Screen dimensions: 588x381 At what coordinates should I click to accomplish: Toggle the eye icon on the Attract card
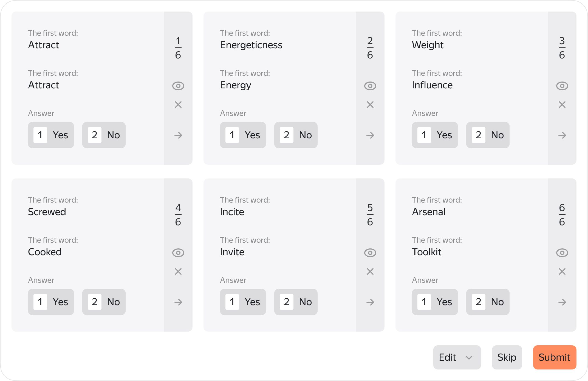(x=178, y=86)
